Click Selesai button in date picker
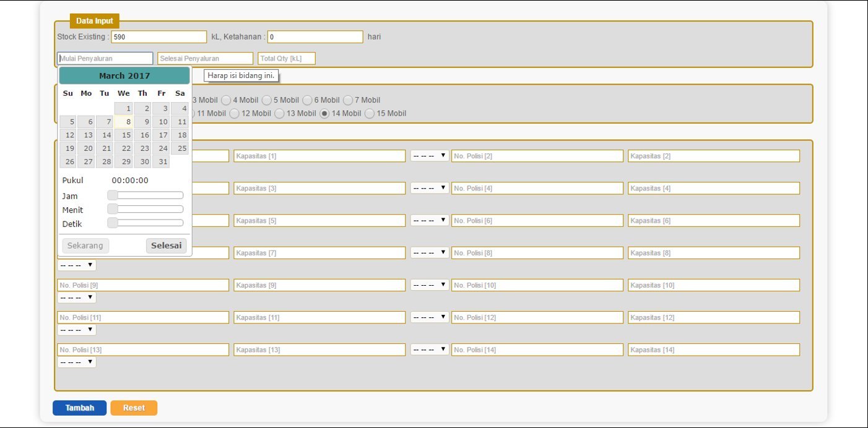868x428 pixels. (167, 246)
